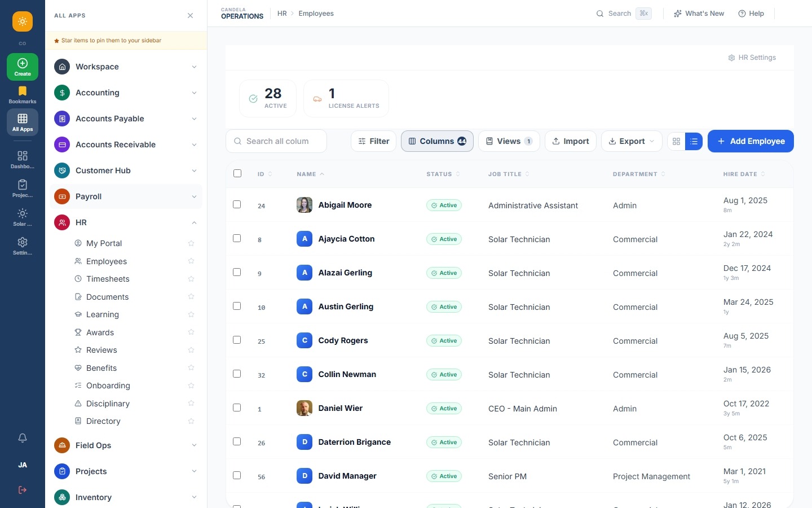Image resolution: width=812 pixels, height=508 pixels.
Task: Open the Export dropdown
Action: [632, 141]
